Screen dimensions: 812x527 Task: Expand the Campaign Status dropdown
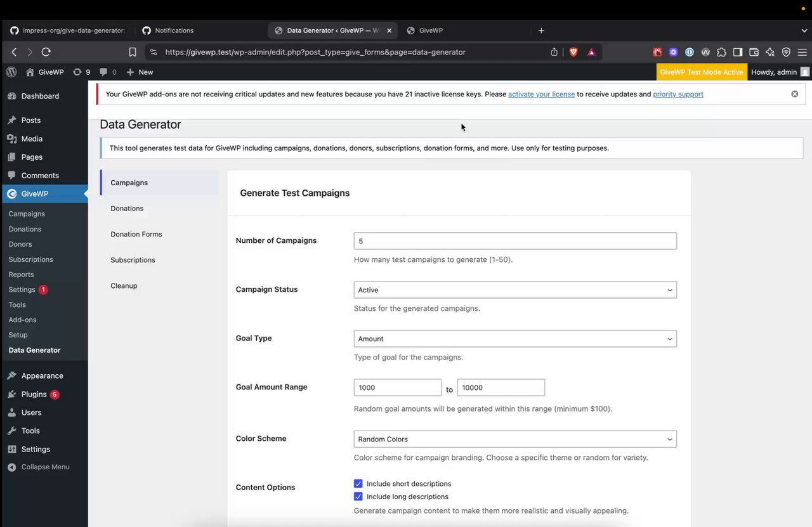[514, 290]
